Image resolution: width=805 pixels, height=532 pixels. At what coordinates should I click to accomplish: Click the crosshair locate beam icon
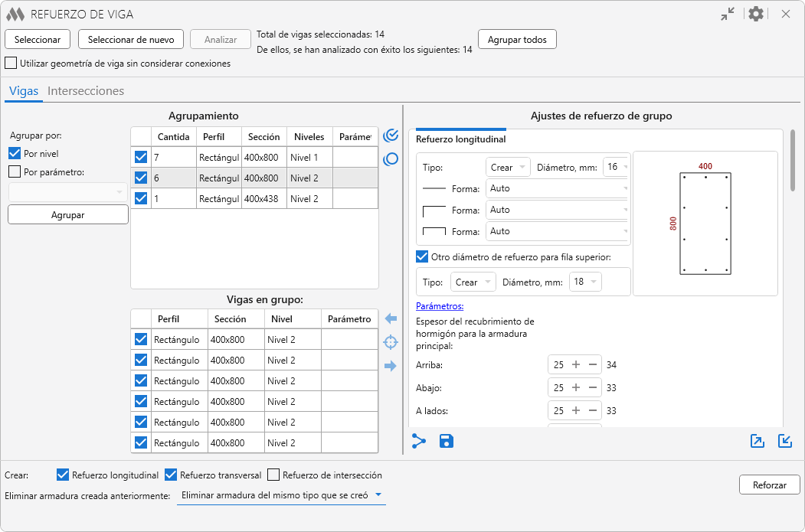click(x=391, y=342)
